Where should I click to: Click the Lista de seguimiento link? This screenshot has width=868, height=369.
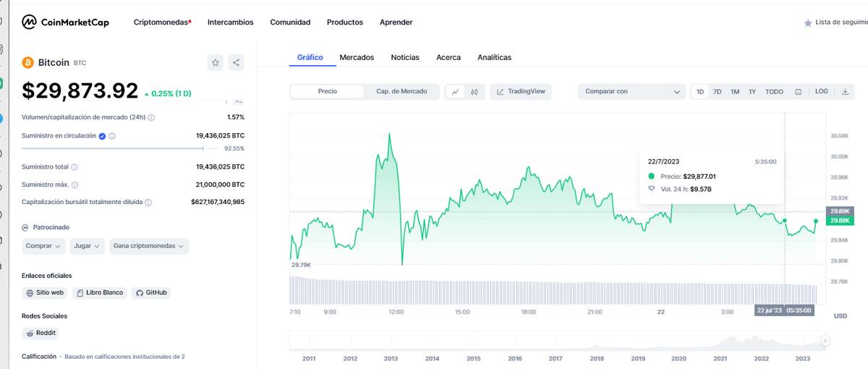pos(841,22)
